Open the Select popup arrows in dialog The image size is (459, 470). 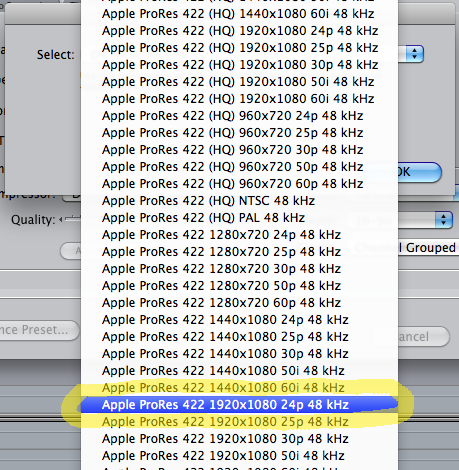414,54
